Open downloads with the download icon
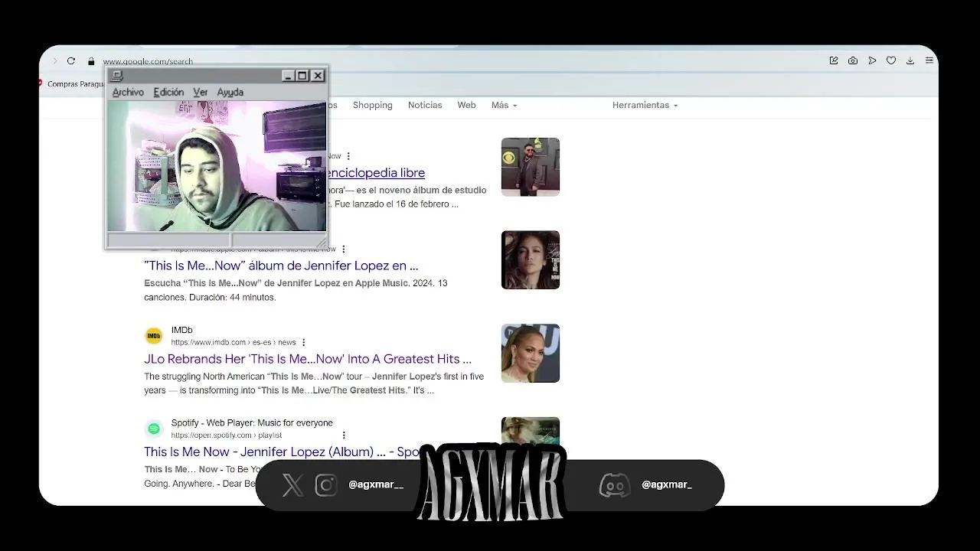This screenshot has height=551, width=980. point(910,60)
